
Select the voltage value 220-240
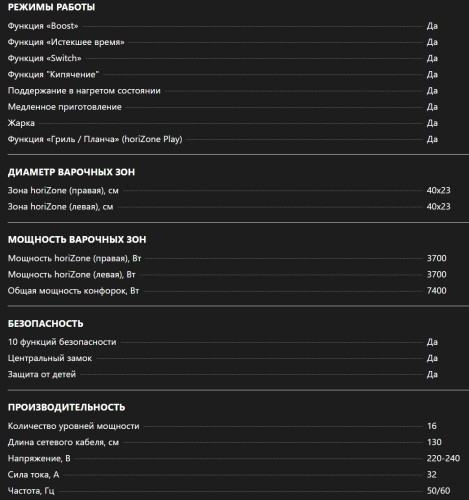click(x=443, y=458)
